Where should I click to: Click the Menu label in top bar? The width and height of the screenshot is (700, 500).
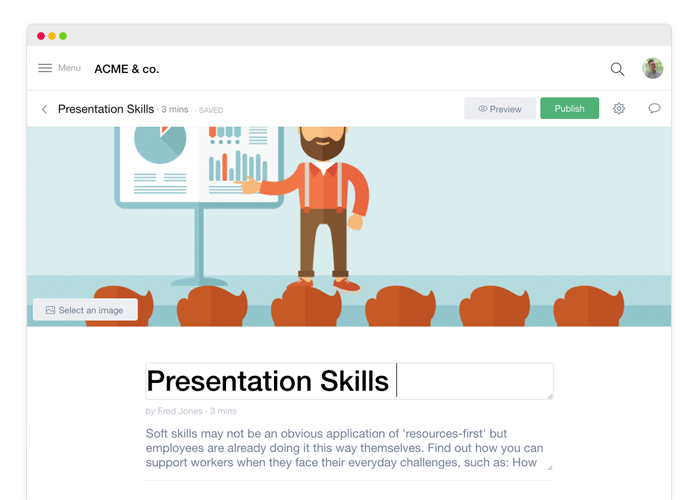pos(69,68)
